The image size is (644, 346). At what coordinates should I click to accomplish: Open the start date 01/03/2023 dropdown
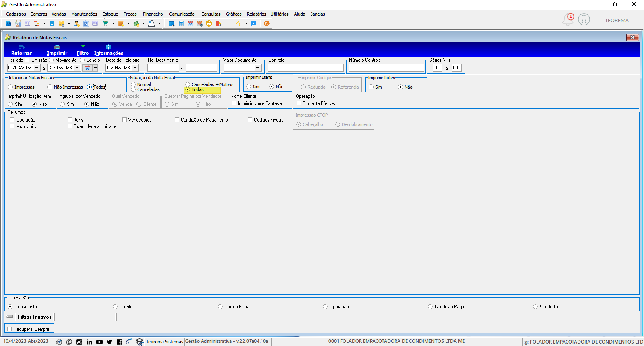pyautogui.click(x=37, y=68)
